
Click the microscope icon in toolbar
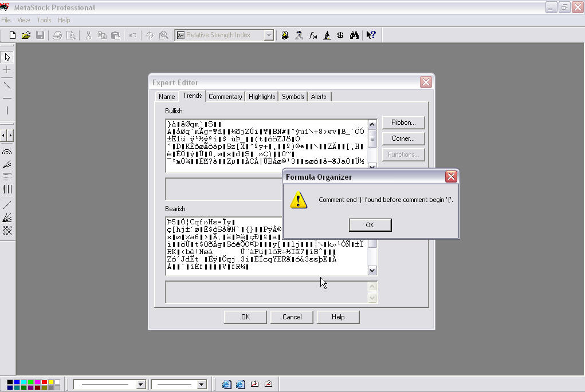pyautogui.click(x=327, y=35)
